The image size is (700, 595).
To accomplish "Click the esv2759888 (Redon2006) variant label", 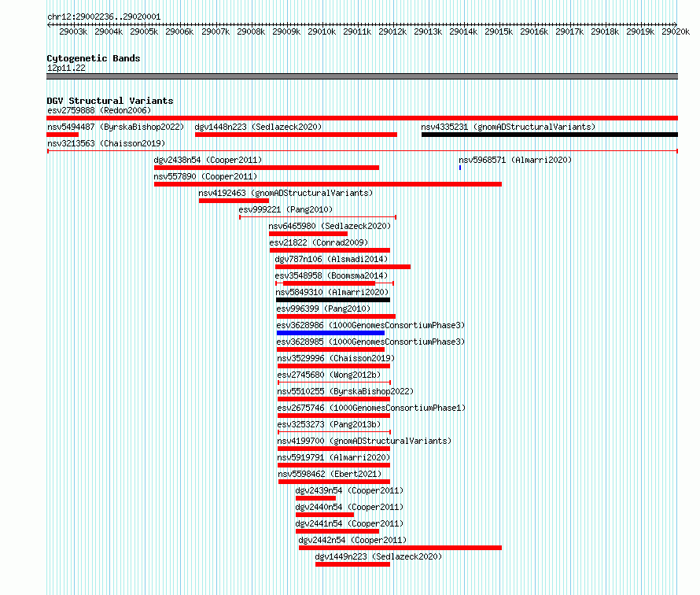I will click(99, 110).
